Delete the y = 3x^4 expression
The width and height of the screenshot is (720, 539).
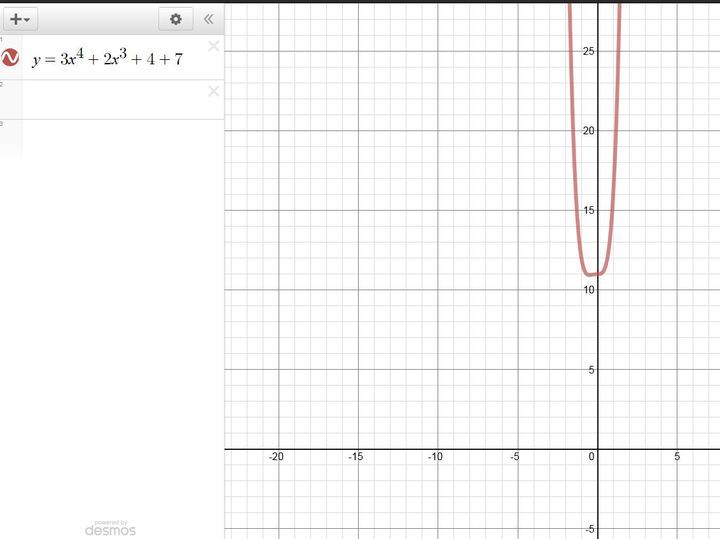(213, 46)
